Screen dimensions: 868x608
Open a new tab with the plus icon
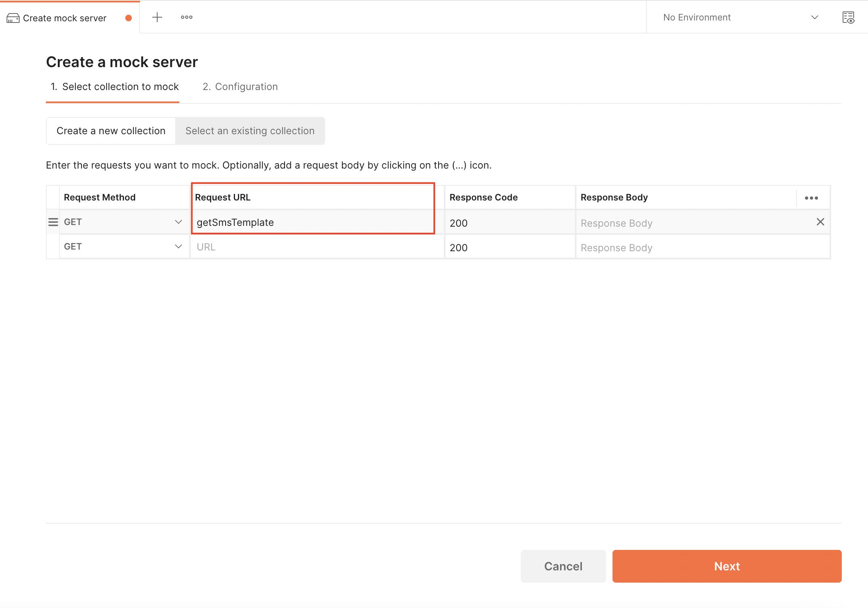coord(157,17)
